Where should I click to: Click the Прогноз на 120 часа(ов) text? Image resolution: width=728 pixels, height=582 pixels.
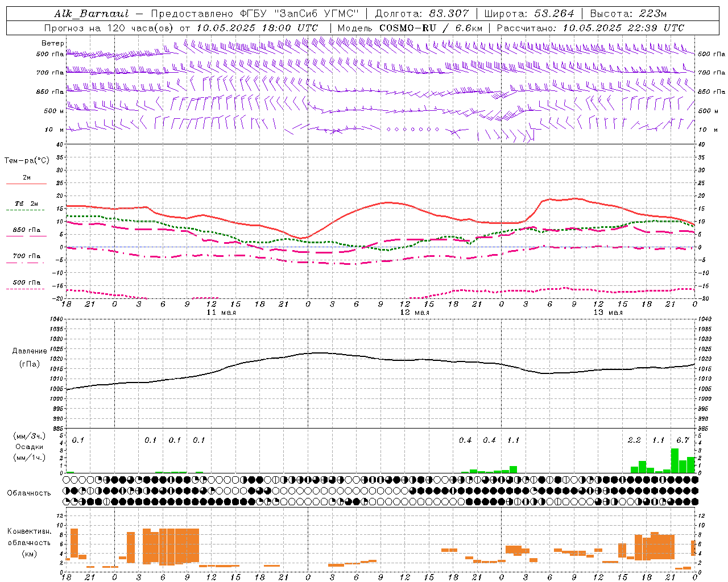(x=109, y=28)
